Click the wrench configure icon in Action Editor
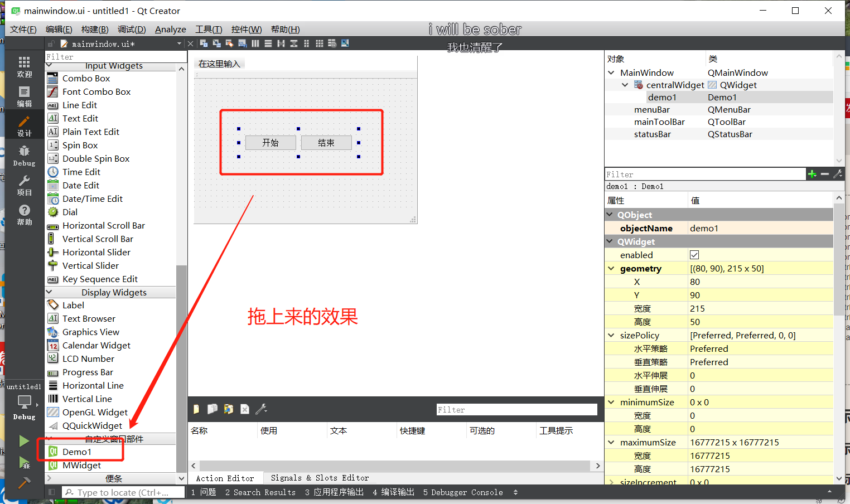 tap(261, 409)
